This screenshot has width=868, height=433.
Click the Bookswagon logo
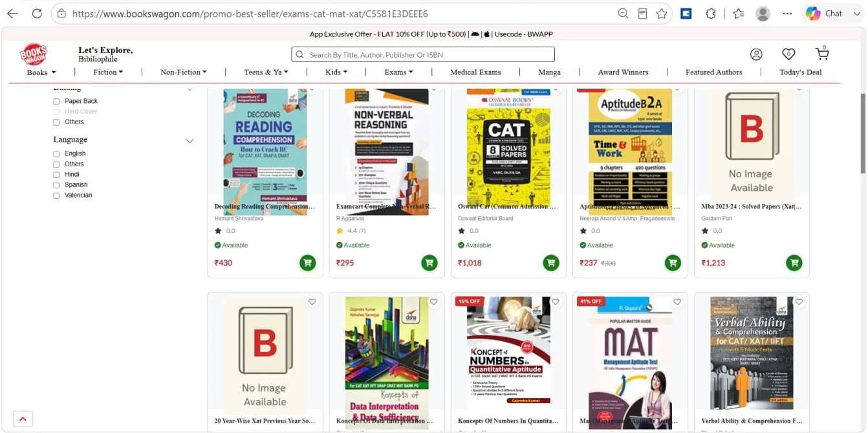point(34,54)
